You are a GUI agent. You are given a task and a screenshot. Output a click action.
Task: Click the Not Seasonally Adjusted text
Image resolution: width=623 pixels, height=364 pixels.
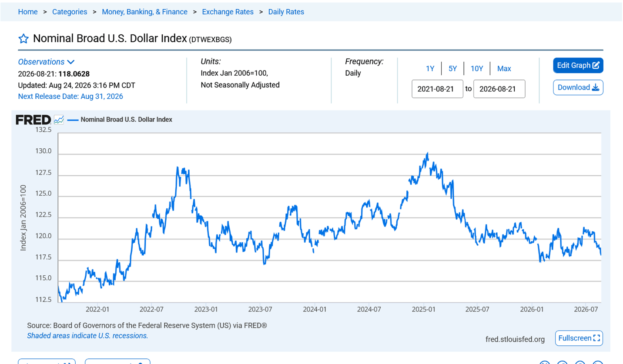click(240, 85)
